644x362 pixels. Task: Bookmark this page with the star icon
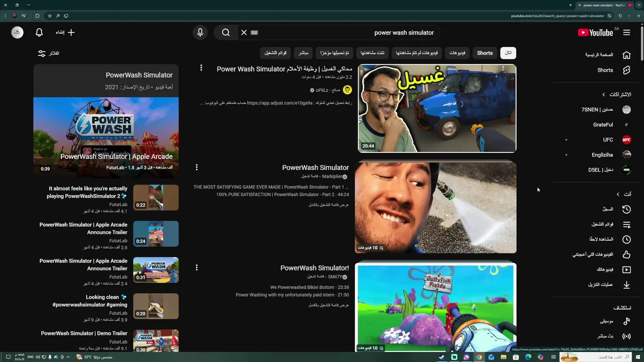[49, 16]
